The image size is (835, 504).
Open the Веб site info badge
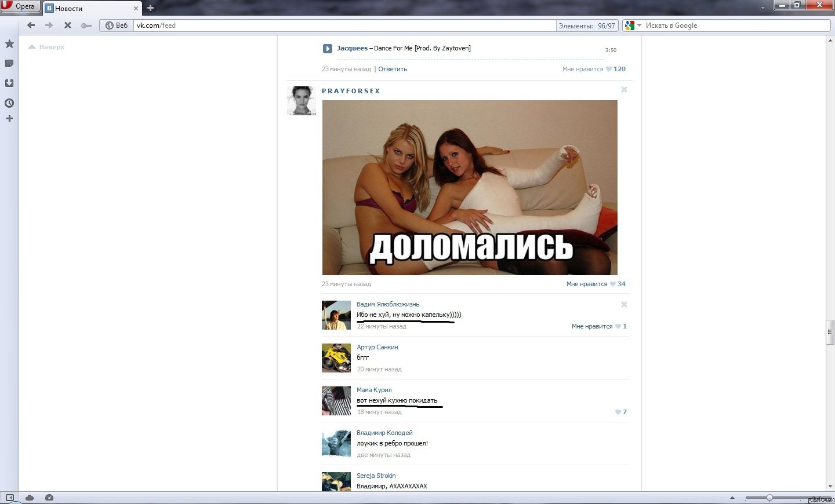[117, 25]
